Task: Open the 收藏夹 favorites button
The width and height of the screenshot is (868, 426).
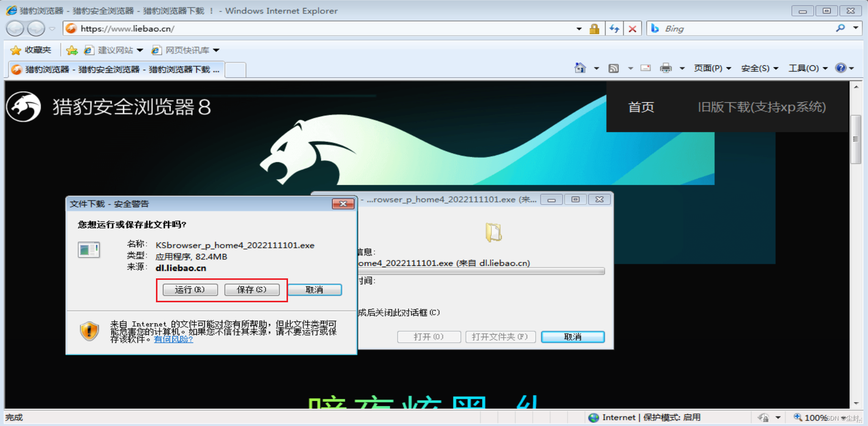Action: [x=31, y=50]
